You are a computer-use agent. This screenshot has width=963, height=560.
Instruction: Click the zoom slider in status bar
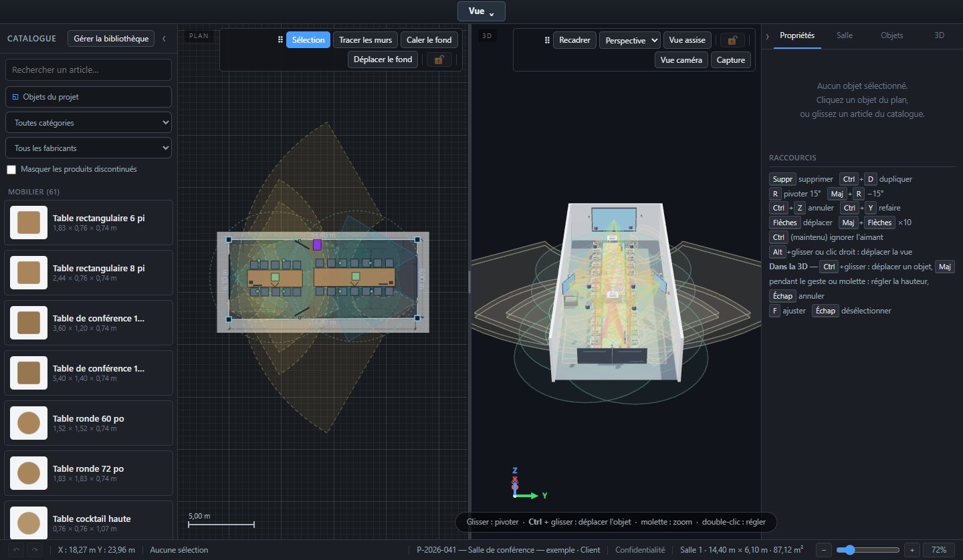(x=869, y=550)
